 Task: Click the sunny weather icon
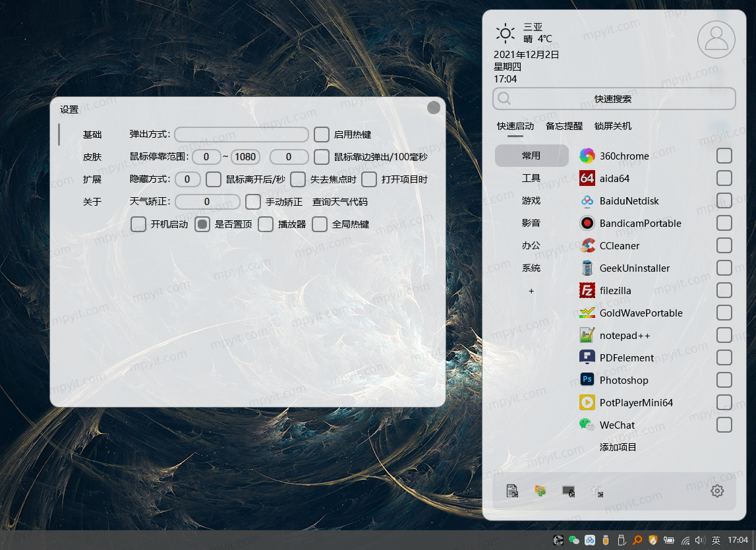506,33
